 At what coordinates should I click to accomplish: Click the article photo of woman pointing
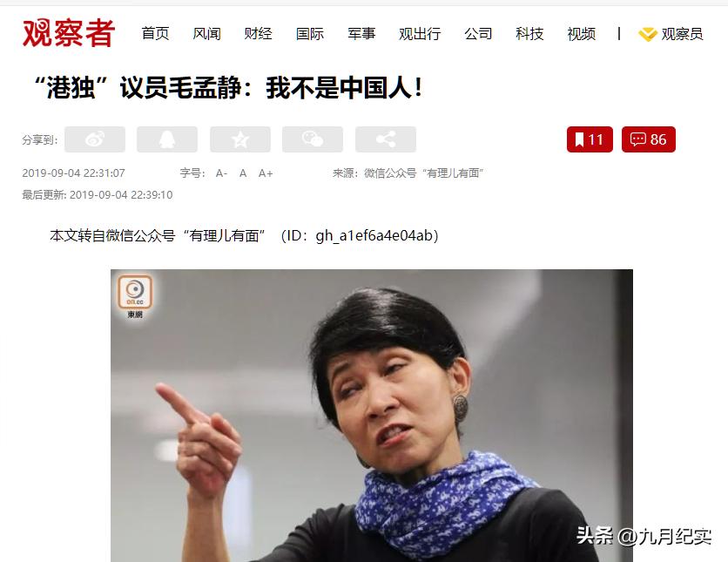(x=372, y=416)
